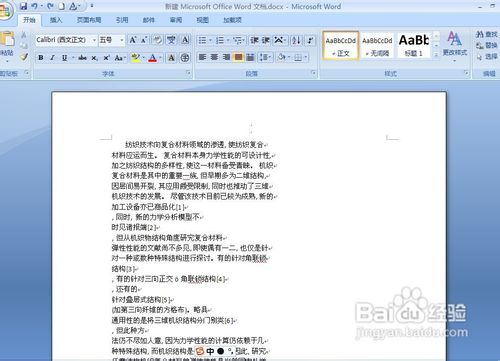The width and height of the screenshot is (500, 361).
Task: Apply 无间隔 (No Spacing) style
Action: [x=377, y=46]
